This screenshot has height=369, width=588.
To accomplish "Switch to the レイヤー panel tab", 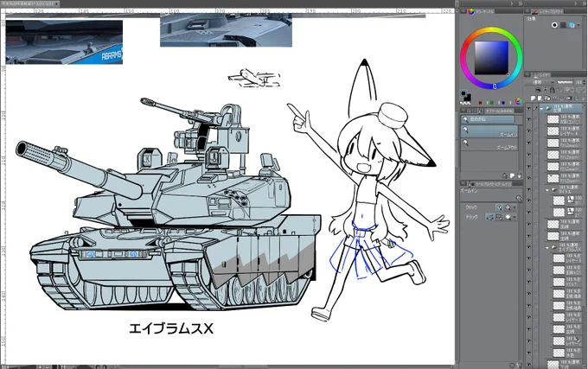I will click(541, 74).
